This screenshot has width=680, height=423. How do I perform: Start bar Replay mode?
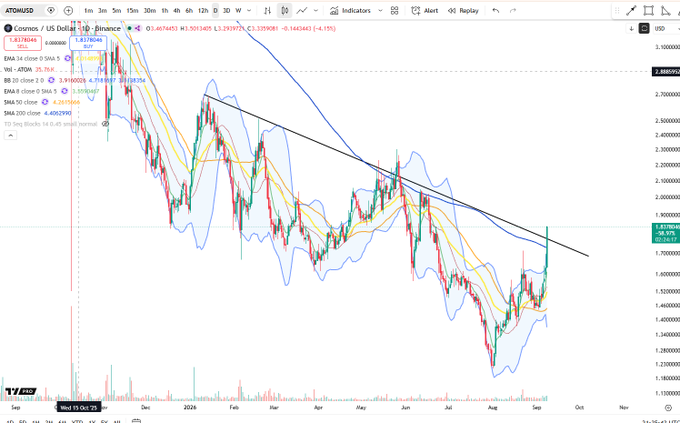[463, 10]
